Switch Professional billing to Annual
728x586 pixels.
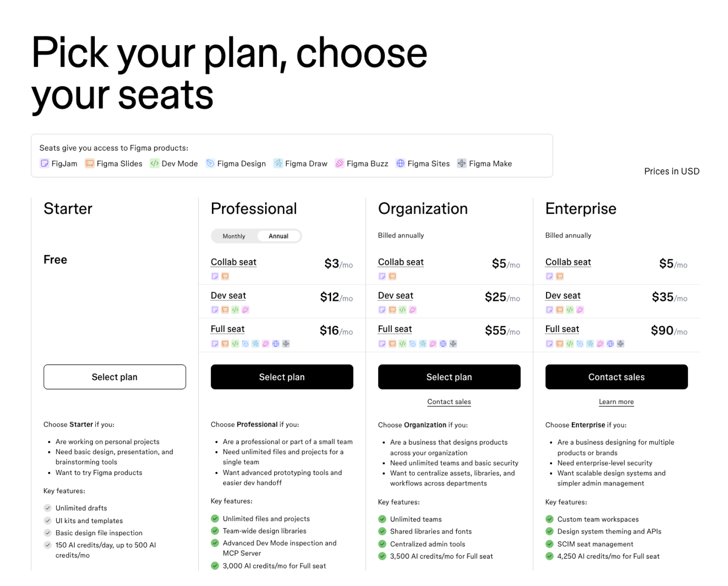point(278,236)
